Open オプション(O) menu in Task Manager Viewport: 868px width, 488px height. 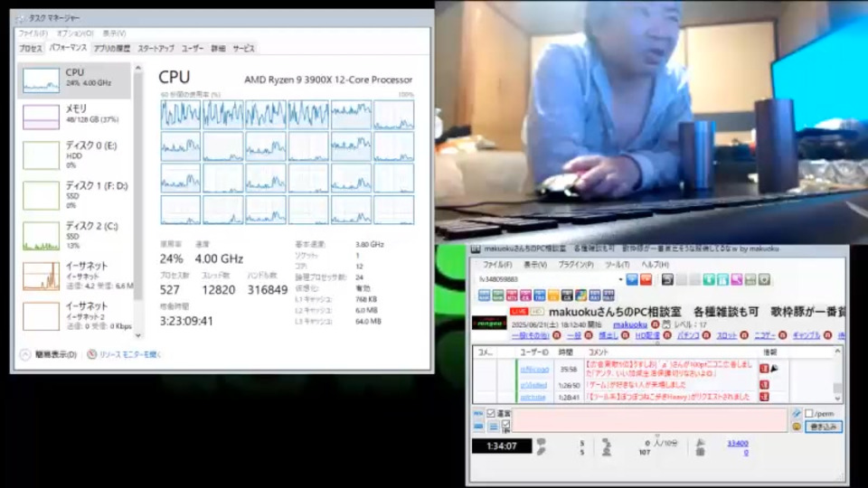[x=75, y=33]
